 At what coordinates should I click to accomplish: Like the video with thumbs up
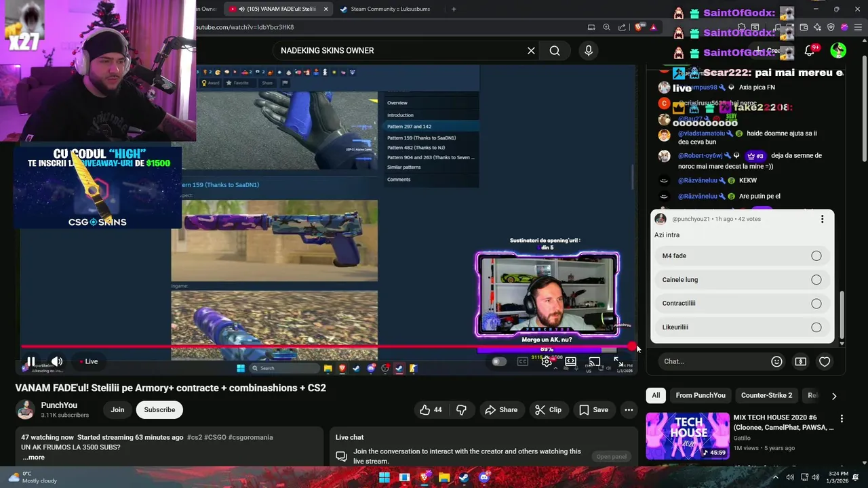click(x=431, y=409)
